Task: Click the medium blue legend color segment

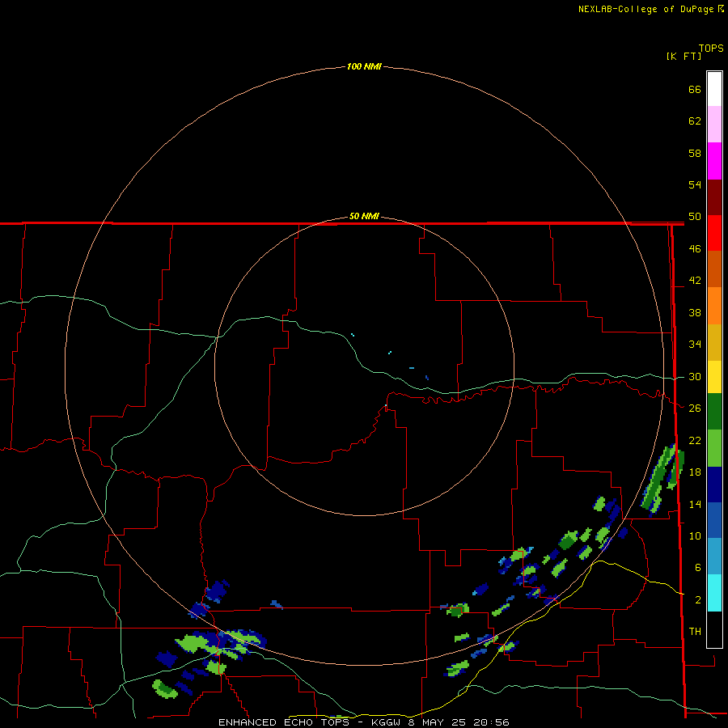Action: pos(714,520)
